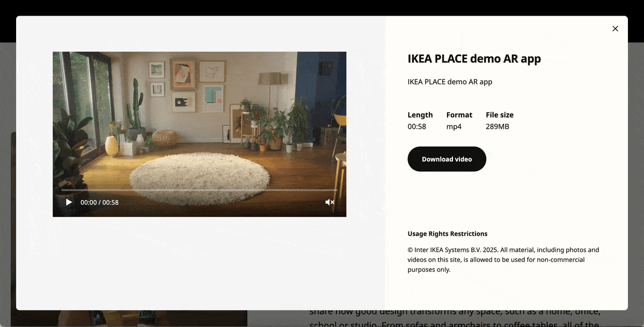Click the bold IKEA PLACE demo heading
644x327 pixels.
click(x=474, y=59)
